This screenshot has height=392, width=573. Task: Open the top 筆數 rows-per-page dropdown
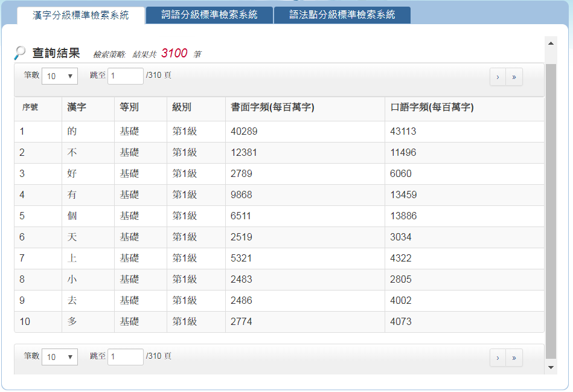point(59,76)
